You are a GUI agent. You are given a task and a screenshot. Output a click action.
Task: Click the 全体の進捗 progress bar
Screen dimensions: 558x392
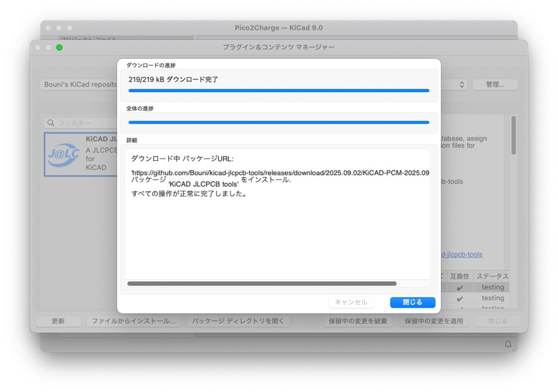click(278, 122)
